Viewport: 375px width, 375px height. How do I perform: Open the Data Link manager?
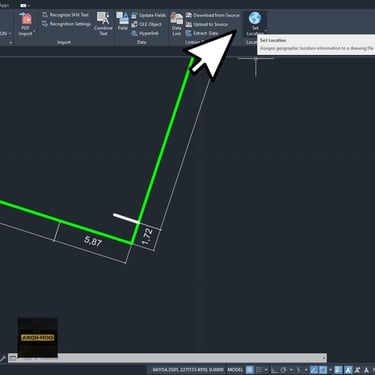(x=177, y=24)
